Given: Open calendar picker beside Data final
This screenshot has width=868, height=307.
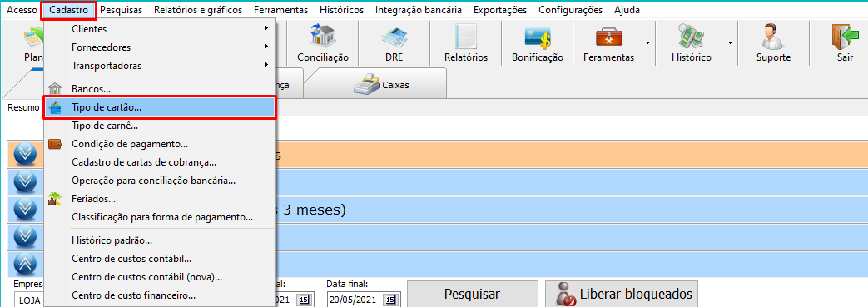Looking at the screenshot, I should click(x=391, y=300).
